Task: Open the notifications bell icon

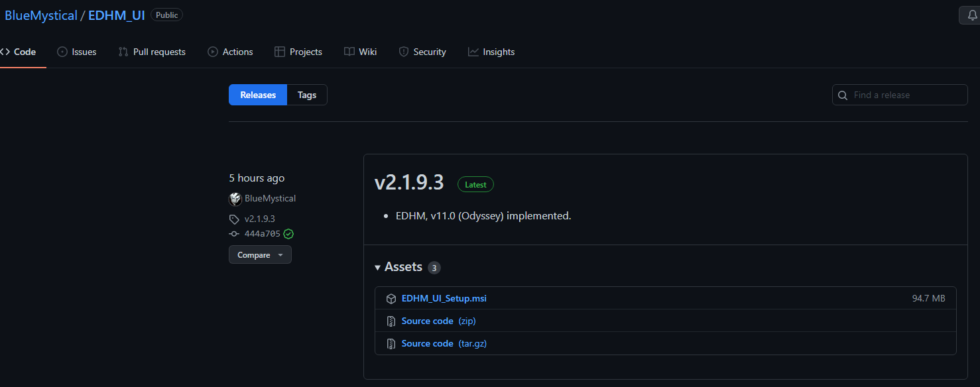Action: tap(973, 15)
